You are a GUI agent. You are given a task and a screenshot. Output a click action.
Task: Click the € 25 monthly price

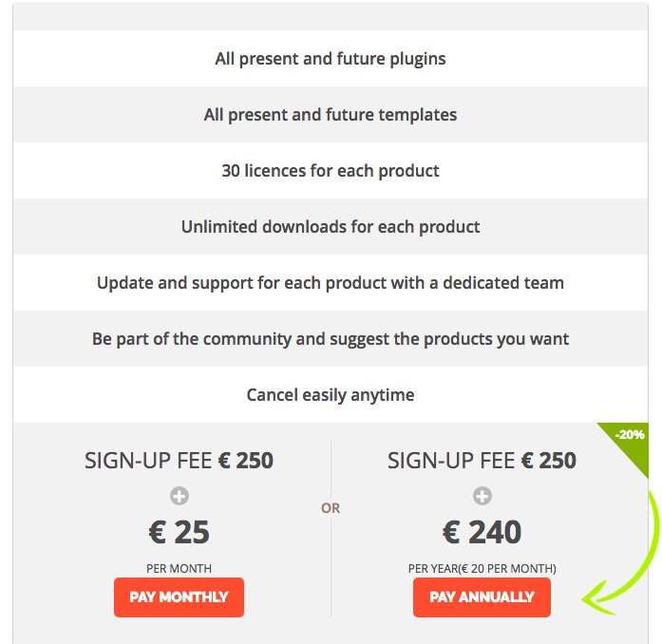point(179,532)
